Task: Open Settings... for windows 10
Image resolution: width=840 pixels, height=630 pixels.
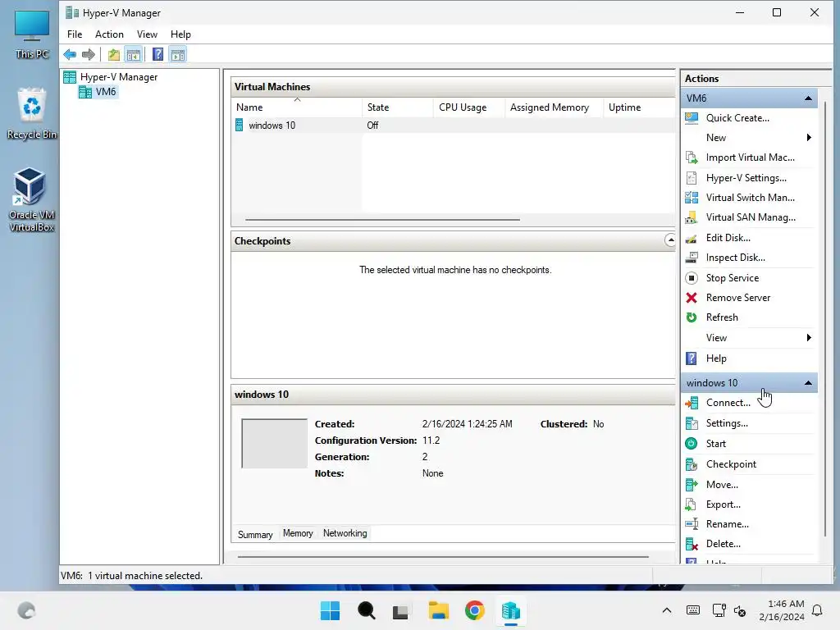Action: point(727,423)
